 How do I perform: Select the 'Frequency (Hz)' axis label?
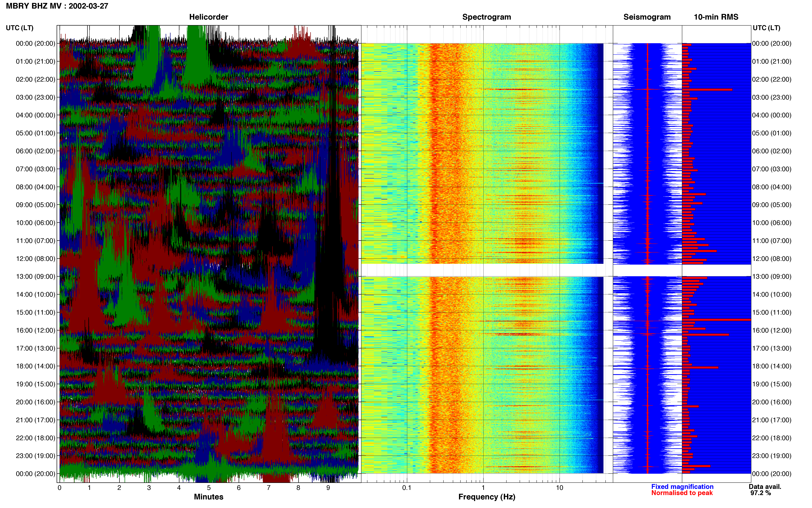pyautogui.click(x=487, y=497)
